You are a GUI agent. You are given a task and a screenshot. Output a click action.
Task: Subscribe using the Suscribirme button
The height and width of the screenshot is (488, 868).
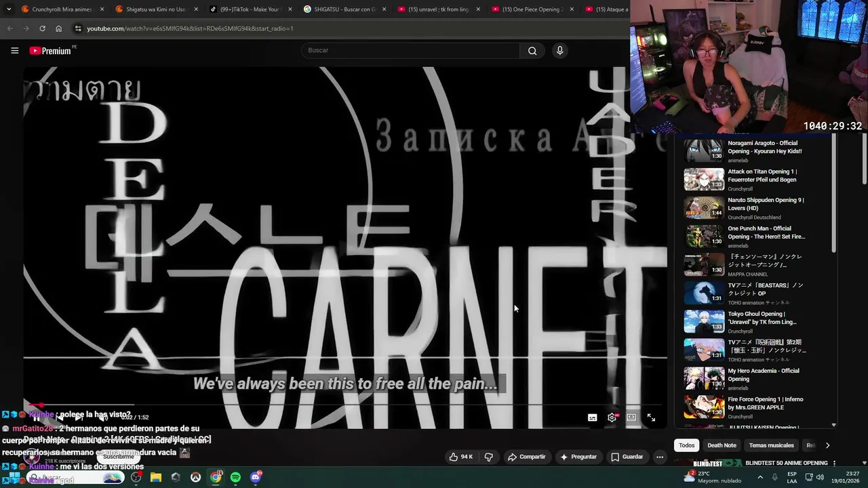click(x=119, y=457)
